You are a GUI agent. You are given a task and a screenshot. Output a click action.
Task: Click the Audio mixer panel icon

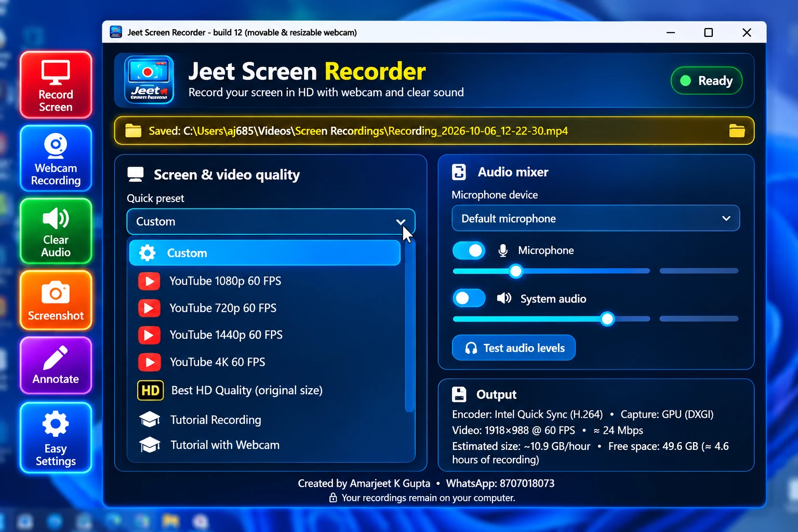459,172
